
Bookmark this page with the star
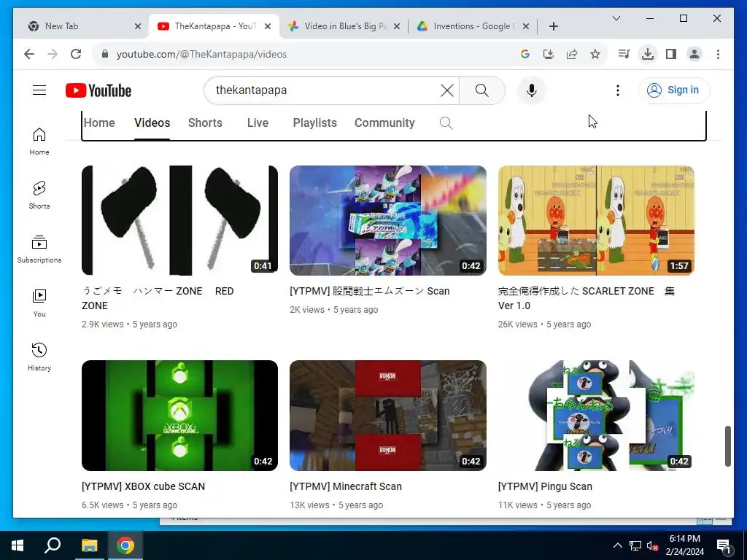595,54
